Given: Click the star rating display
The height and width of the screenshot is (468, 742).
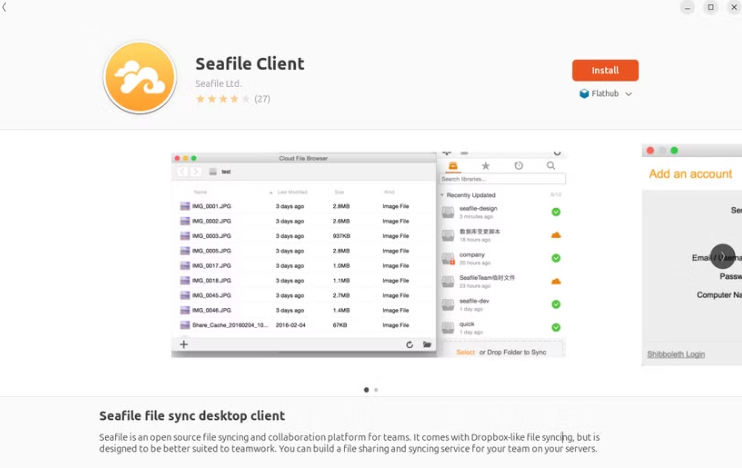Looking at the screenshot, I should [222, 99].
